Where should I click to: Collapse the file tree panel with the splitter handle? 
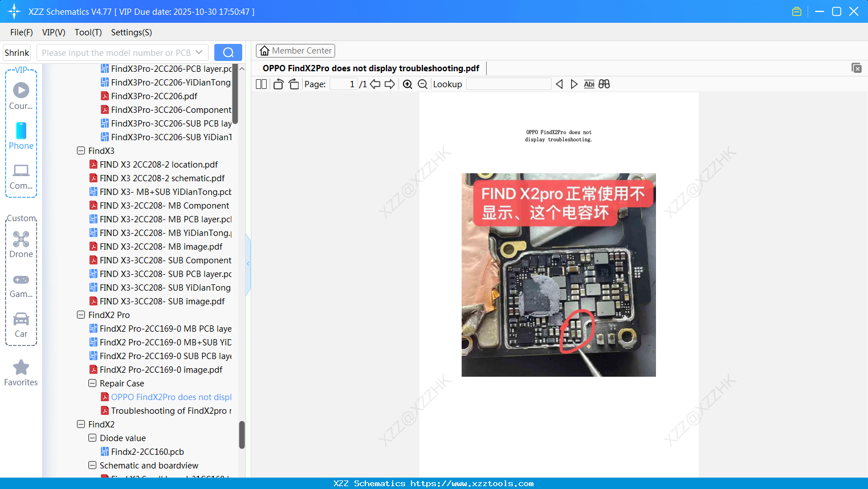point(248,264)
